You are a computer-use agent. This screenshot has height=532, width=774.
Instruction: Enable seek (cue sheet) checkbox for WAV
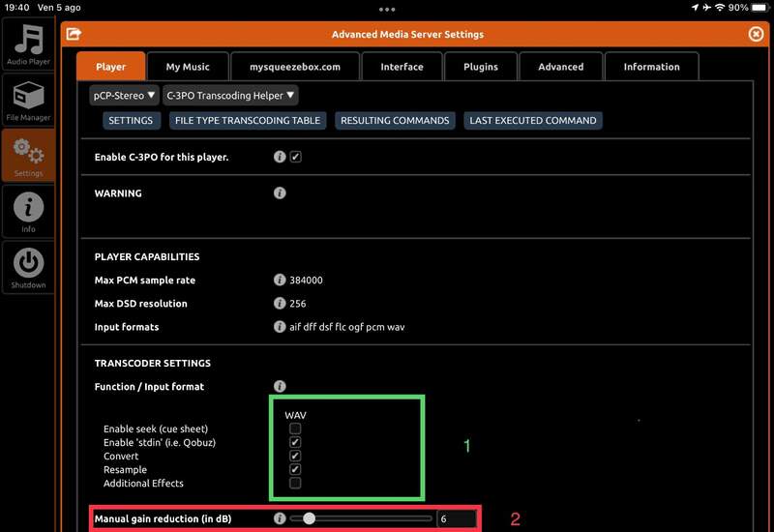tap(295, 429)
